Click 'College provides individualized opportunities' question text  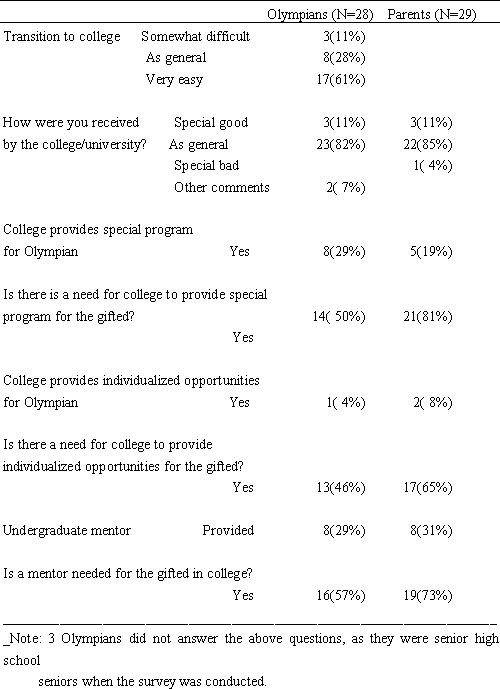coord(131,381)
